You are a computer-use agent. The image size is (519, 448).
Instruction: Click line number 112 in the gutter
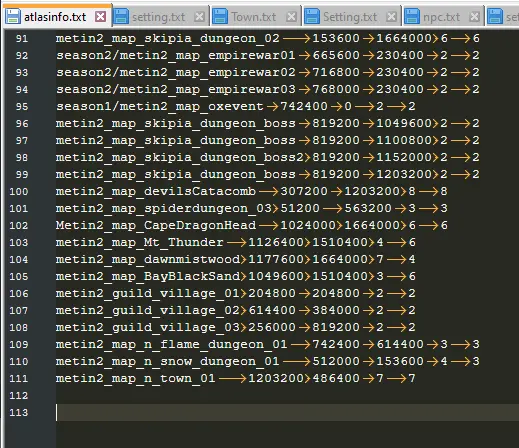tap(19, 395)
